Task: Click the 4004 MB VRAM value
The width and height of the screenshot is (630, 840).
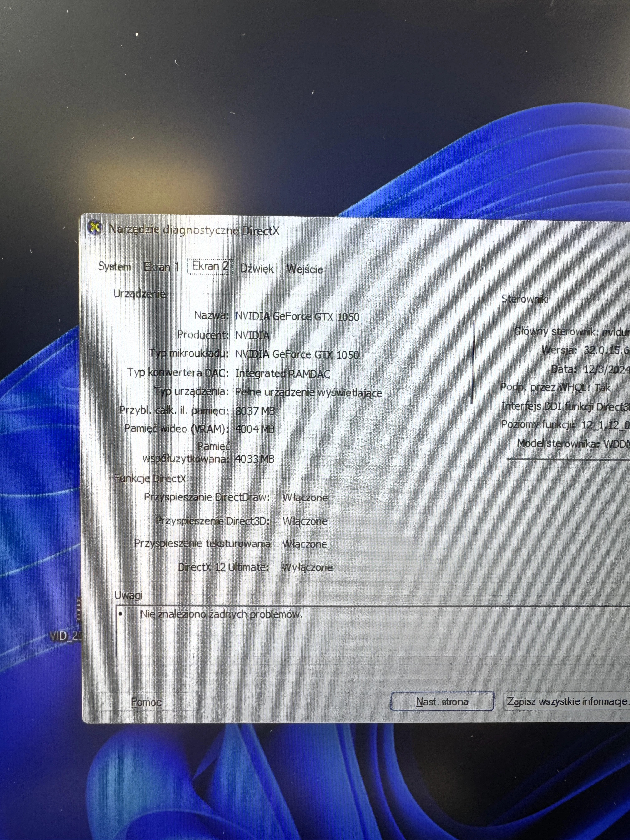Action: (255, 429)
